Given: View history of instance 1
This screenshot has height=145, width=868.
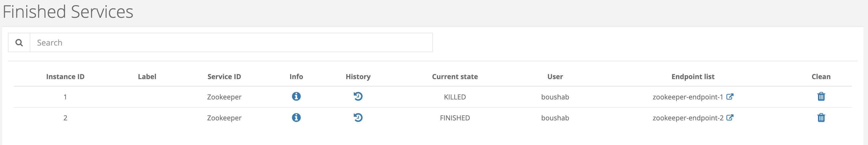Looking at the screenshot, I should click(358, 96).
